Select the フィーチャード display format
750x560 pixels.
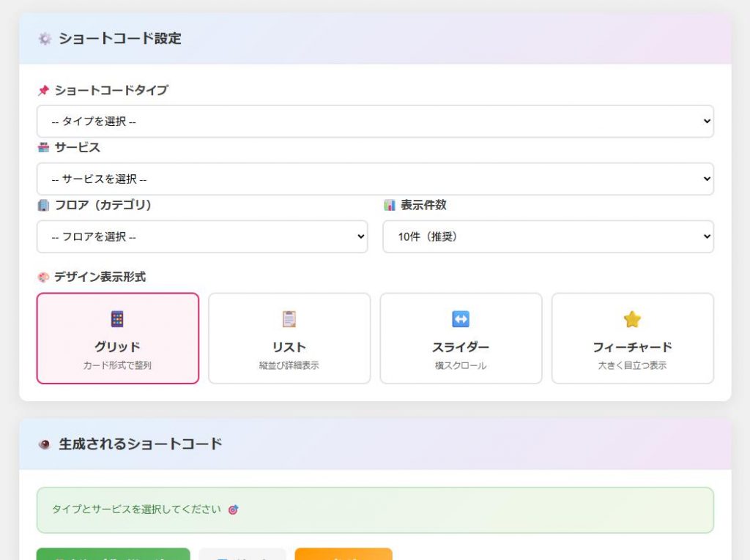tap(632, 338)
